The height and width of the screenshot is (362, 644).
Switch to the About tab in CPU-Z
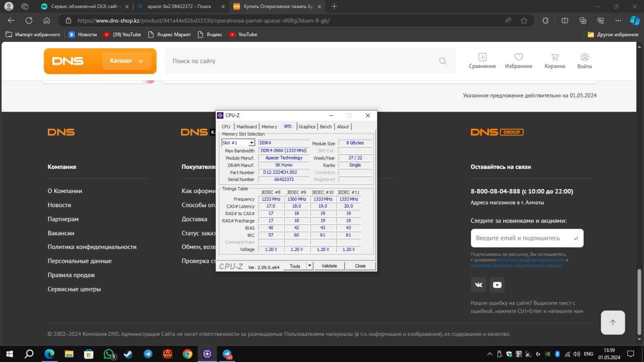point(343,127)
